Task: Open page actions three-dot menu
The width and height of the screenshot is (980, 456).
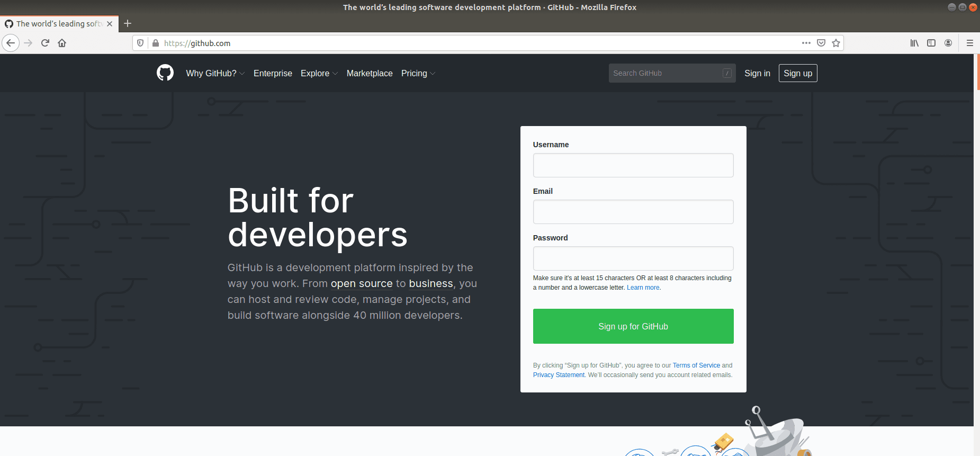Action: pyautogui.click(x=806, y=43)
